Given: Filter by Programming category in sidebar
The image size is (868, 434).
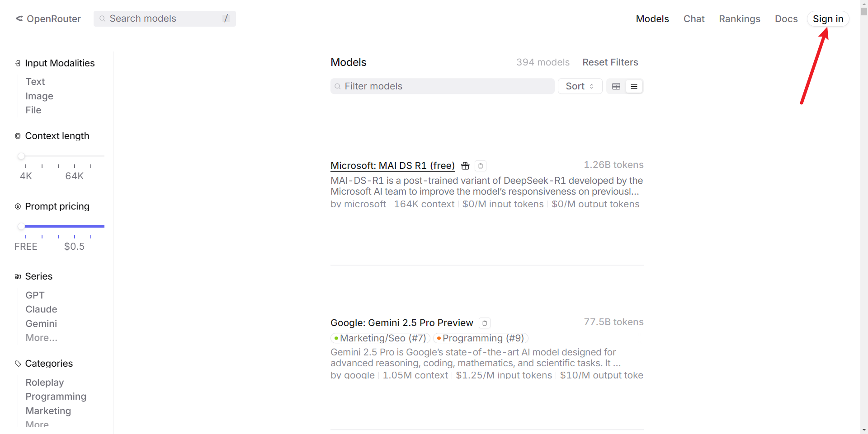Looking at the screenshot, I should [56, 397].
